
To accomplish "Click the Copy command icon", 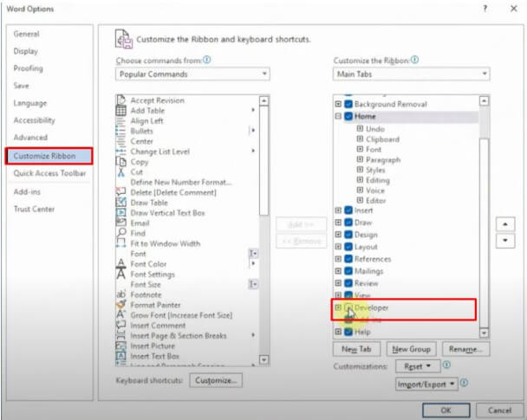I will point(121,161).
